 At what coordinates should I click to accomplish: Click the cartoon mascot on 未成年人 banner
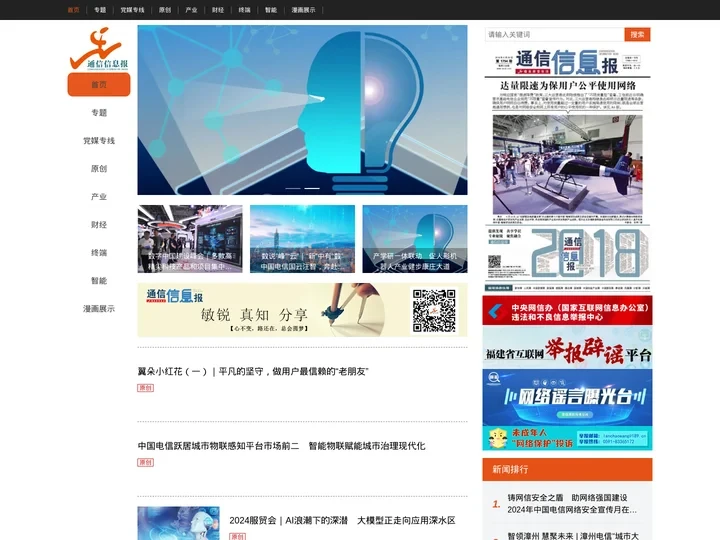point(498,438)
